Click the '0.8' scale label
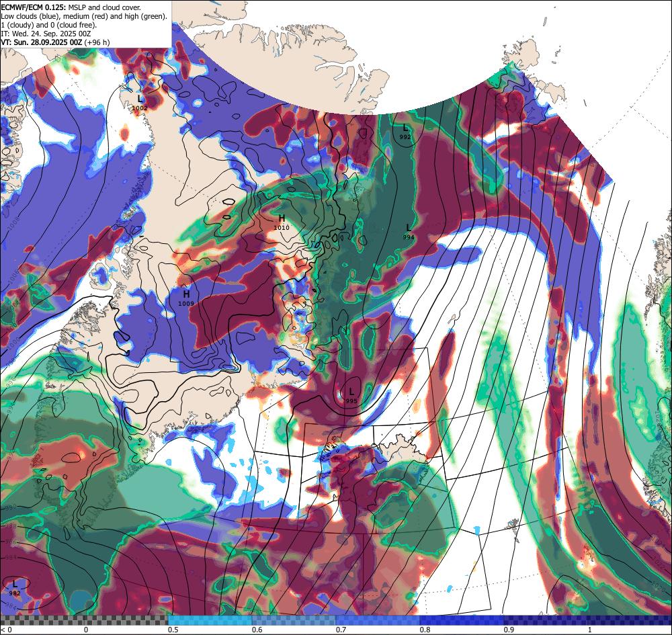 coord(425,630)
